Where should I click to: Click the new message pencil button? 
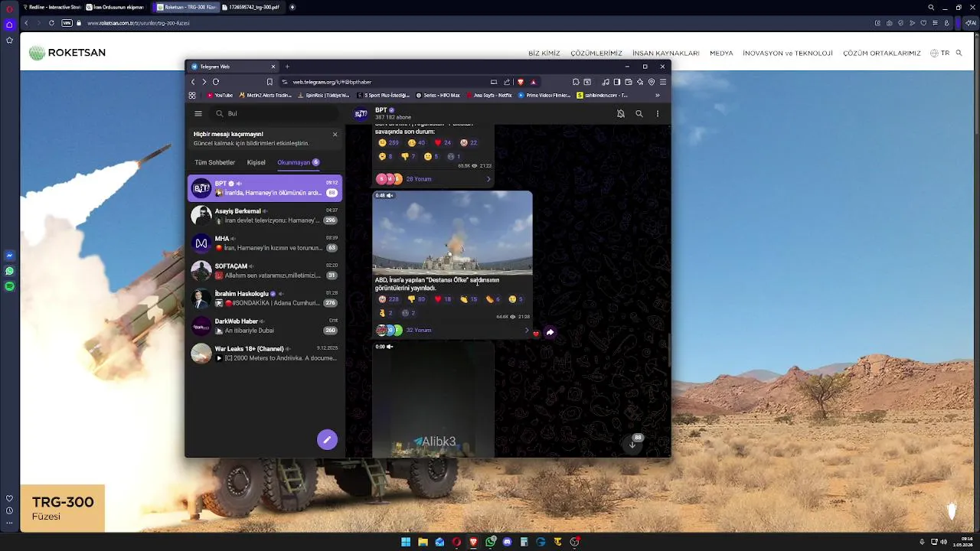point(327,439)
